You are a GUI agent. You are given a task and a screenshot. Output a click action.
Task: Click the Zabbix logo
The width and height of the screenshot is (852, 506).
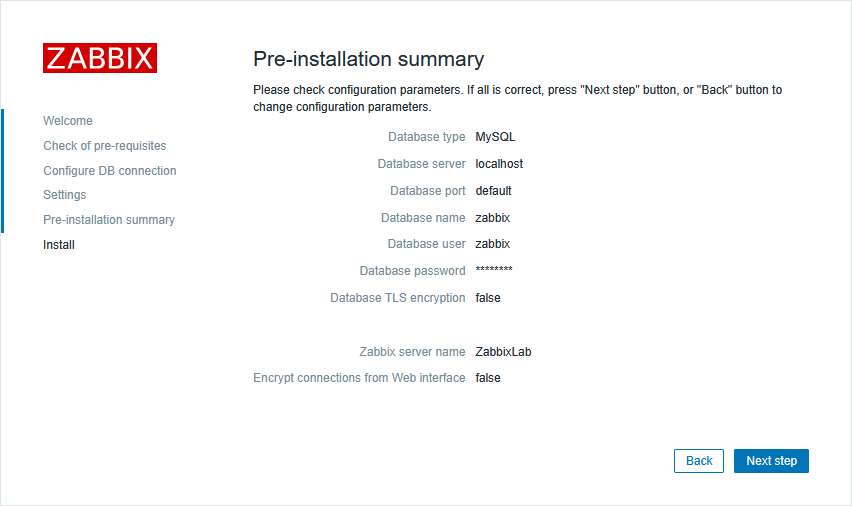point(100,58)
